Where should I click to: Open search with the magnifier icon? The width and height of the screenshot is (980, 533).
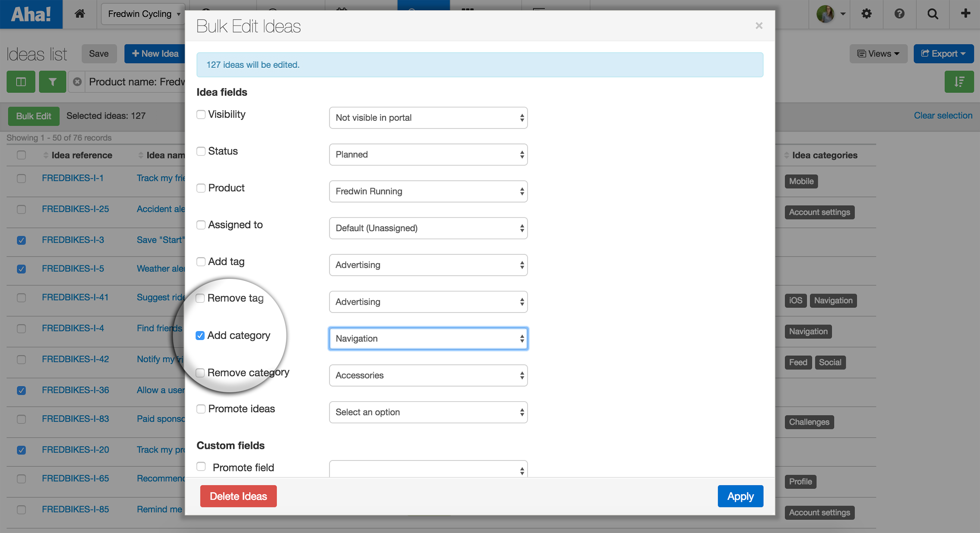click(x=933, y=14)
